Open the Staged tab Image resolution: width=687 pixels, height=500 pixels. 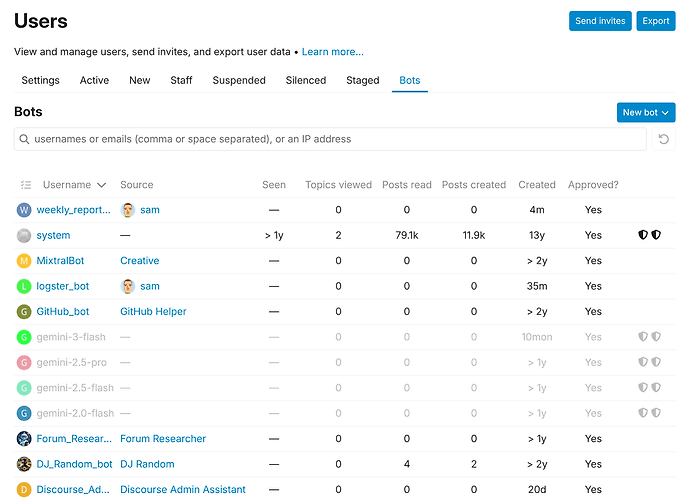[362, 81]
